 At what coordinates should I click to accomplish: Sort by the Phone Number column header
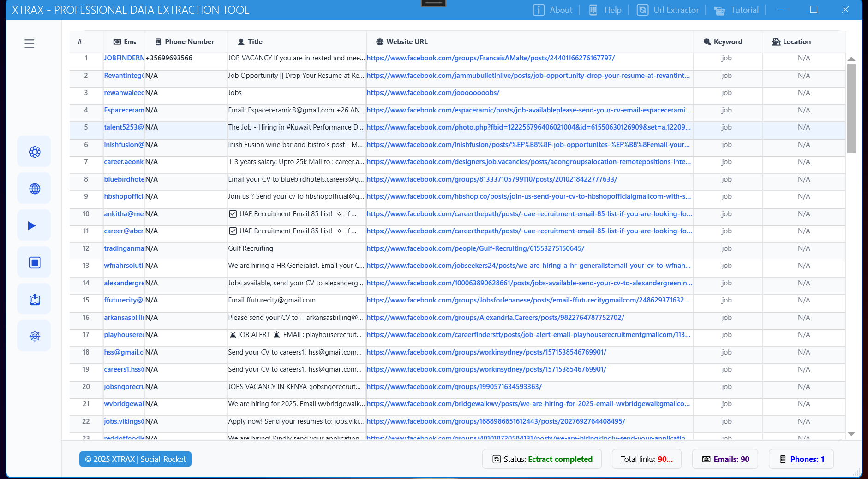point(186,42)
